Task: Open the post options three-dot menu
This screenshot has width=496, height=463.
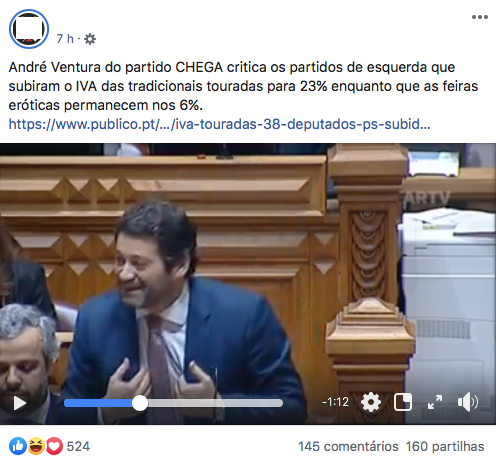Action: (480, 17)
